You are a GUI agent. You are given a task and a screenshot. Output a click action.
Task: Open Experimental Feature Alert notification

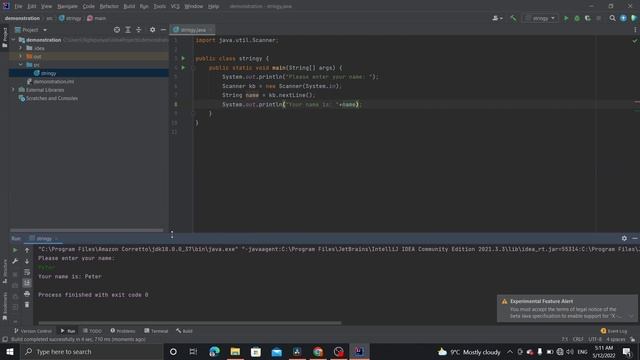pyautogui.click(x=567, y=309)
